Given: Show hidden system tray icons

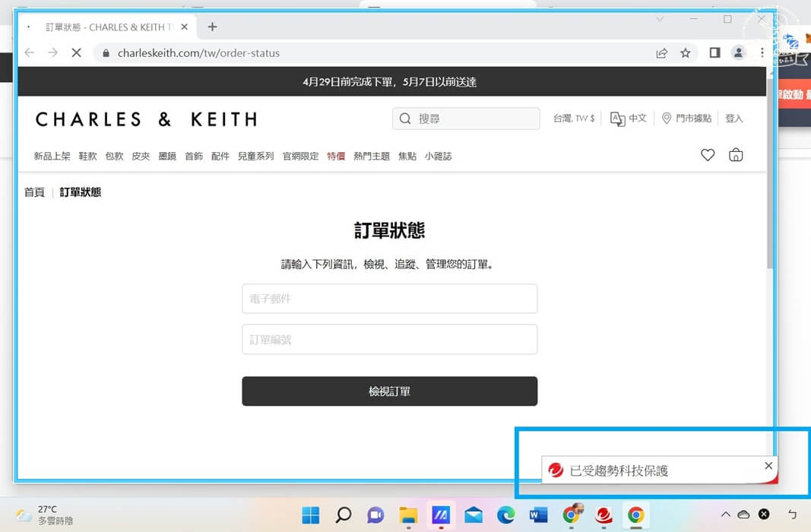Looking at the screenshot, I should click(725, 515).
